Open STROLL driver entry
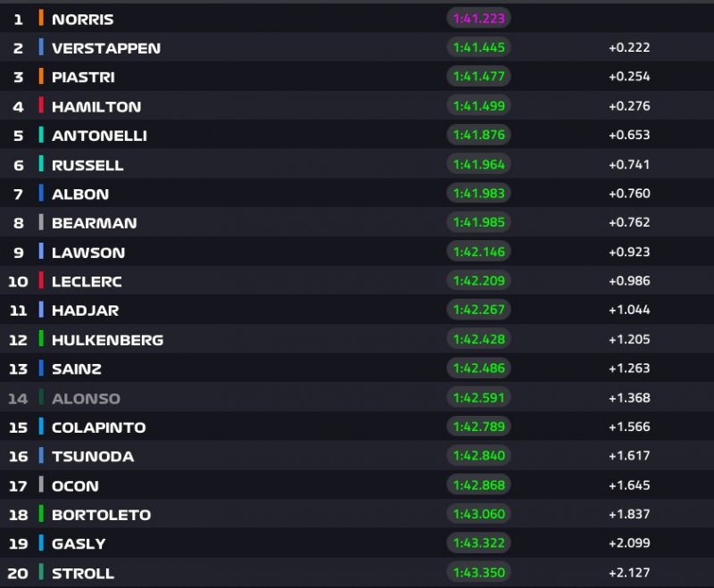 click(x=83, y=573)
